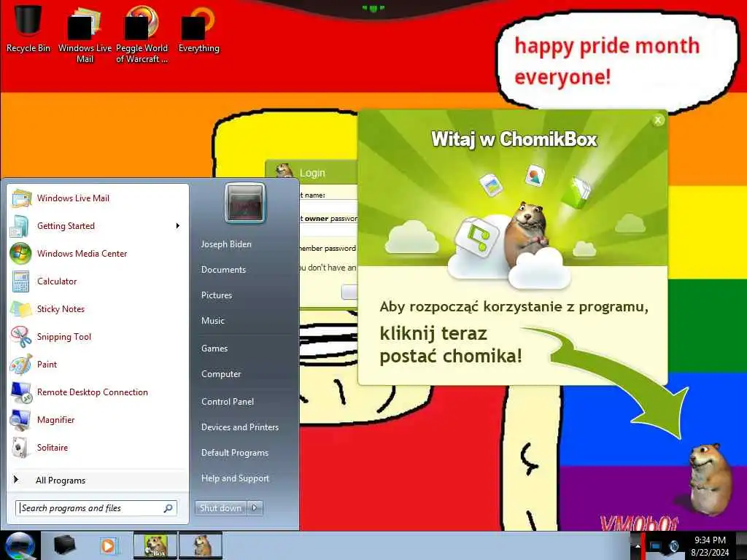
Task: Click the Search programs and files box
Action: point(96,508)
